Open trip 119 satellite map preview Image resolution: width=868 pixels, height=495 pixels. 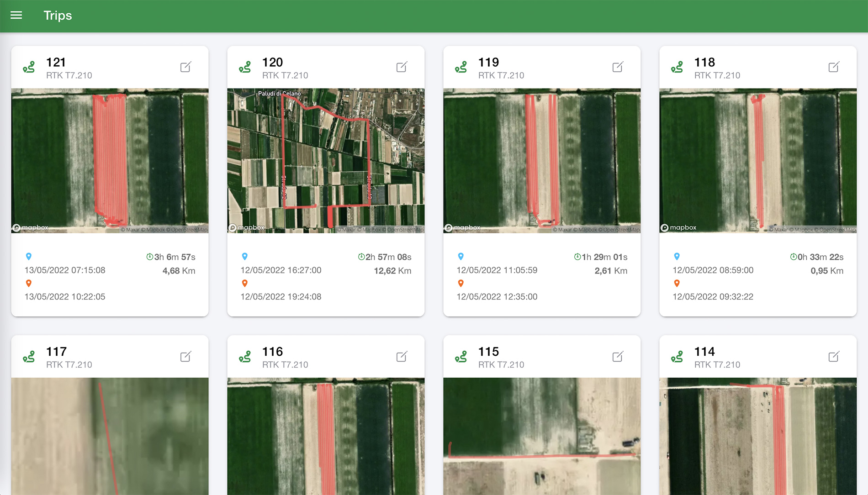coord(542,160)
